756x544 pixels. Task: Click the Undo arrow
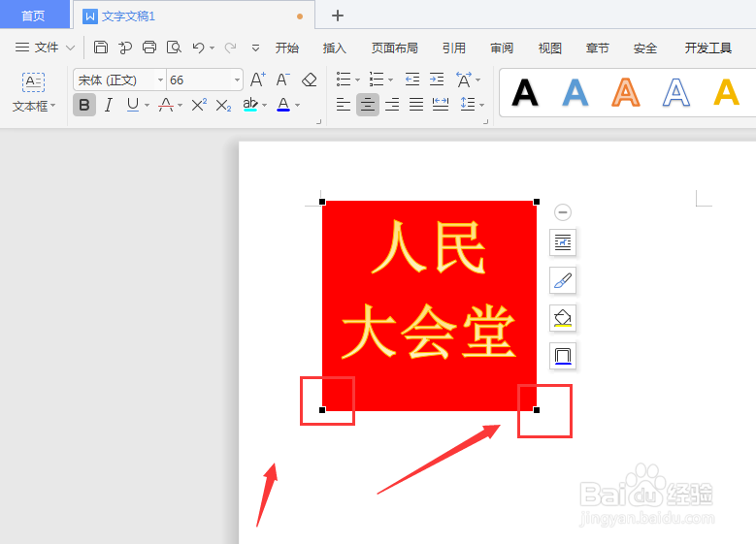point(198,48)
